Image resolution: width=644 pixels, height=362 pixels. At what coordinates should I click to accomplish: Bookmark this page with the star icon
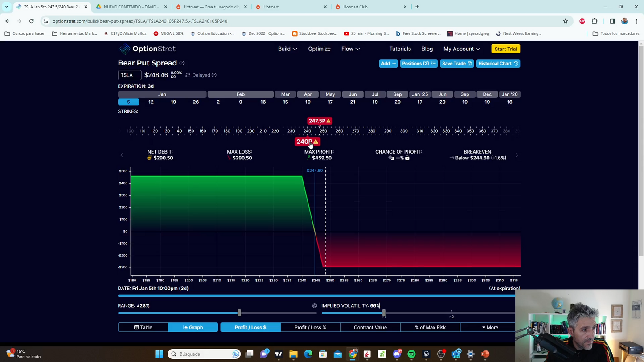pyautogui.click(x=566, y=21)
